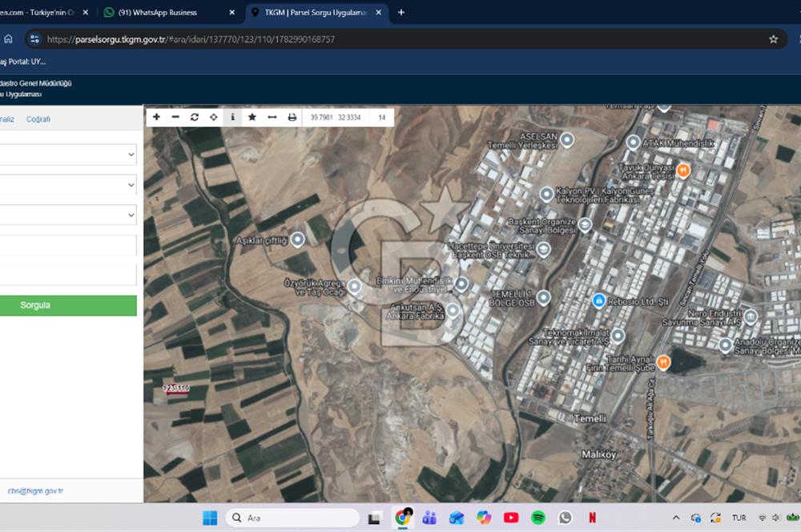801x532 pixels.
Task: Click the ATAK Mühendislik map pin
Action: tap(633, 143)
